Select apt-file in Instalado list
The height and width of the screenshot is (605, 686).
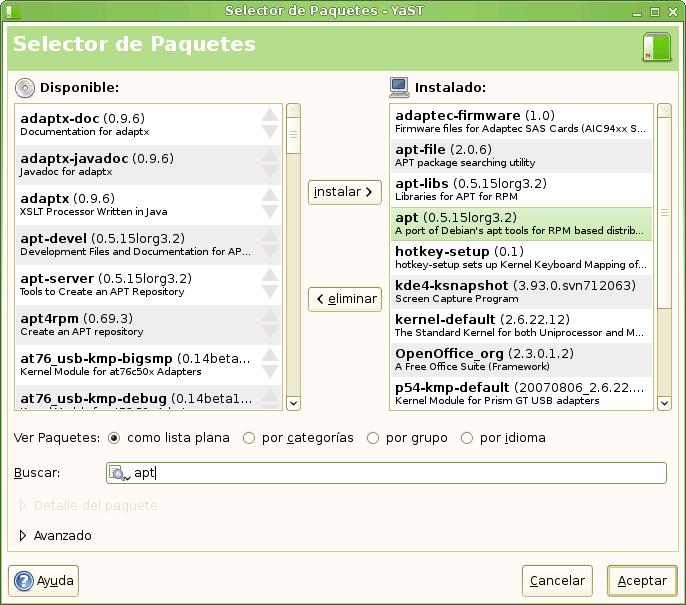click(521, 156)
